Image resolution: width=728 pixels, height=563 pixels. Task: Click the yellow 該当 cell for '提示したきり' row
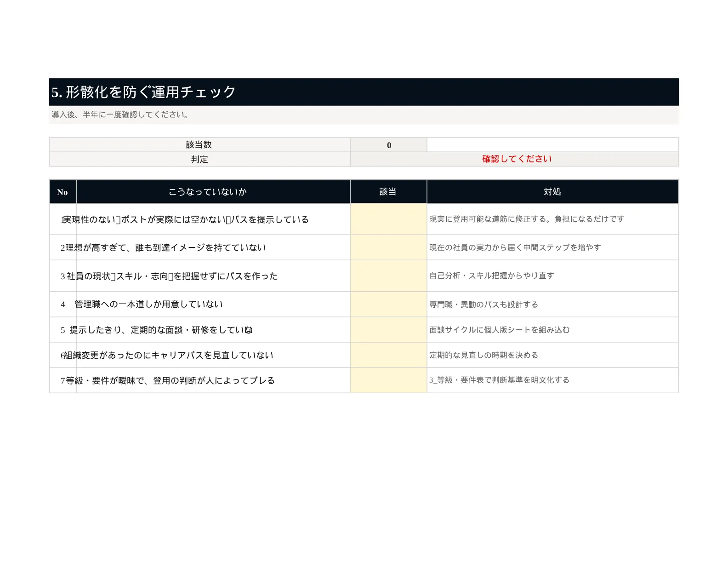(389, 330)
